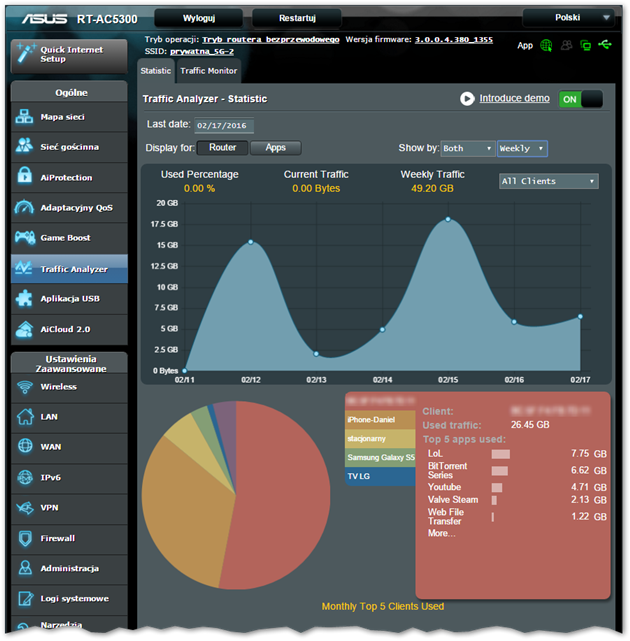Click the 02/12 chart data point
Screen dimensions: 630x641
tap(251, 242)
